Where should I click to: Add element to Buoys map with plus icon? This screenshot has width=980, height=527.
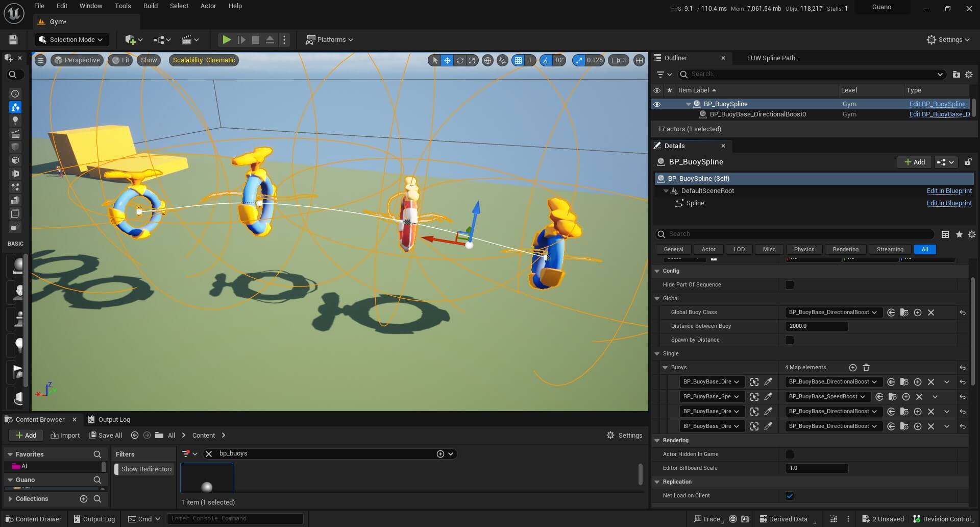(852, 368)
